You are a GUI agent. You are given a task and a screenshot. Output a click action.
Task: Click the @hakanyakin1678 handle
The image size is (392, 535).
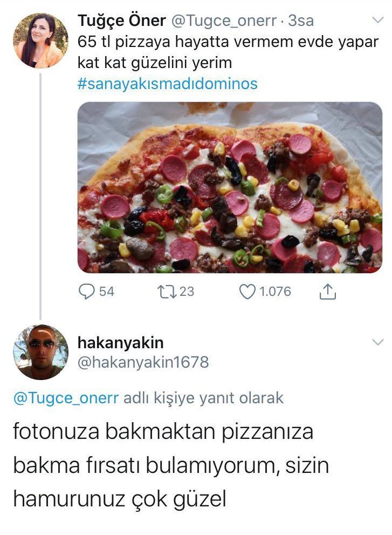(x=143, y=362)
